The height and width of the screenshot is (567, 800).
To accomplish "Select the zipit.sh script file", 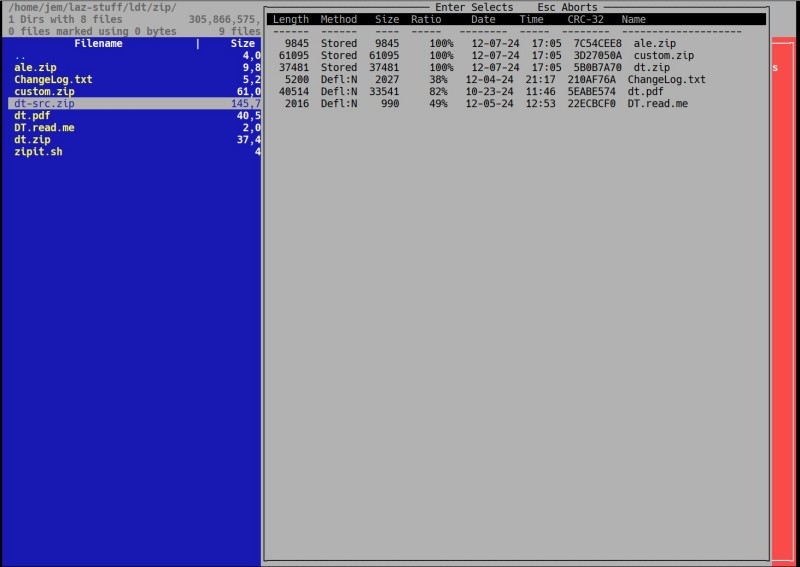I will point(38,152).
